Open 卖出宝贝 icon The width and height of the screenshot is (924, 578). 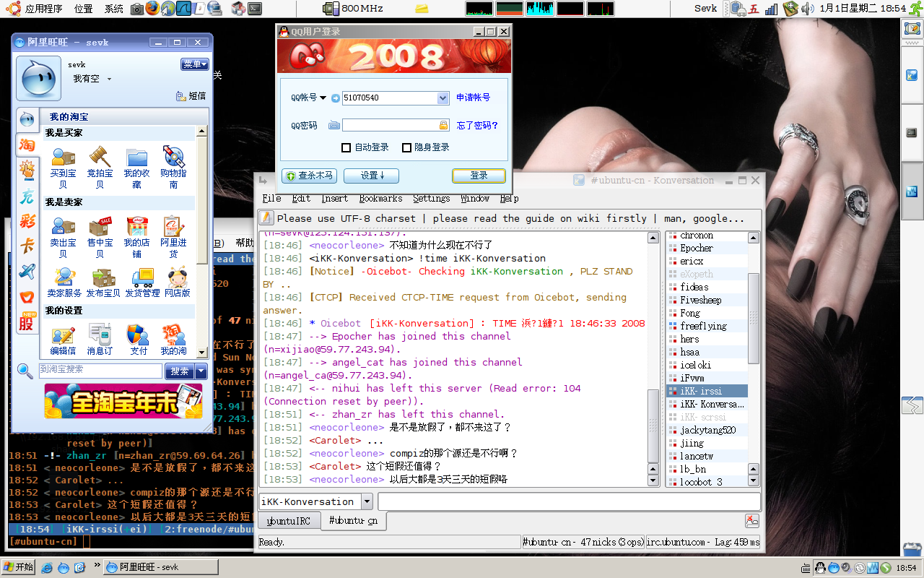point(63,237)
